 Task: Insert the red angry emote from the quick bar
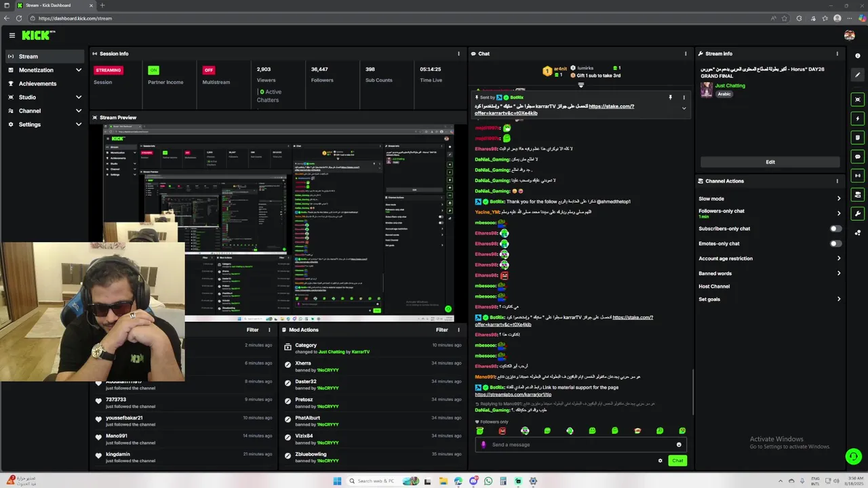(502, 430)
